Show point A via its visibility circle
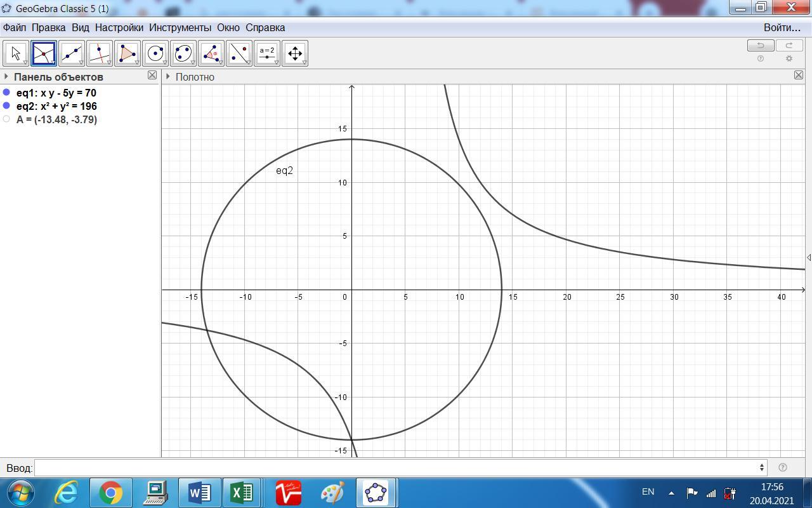The image size is (812, 508). (7, 119)
